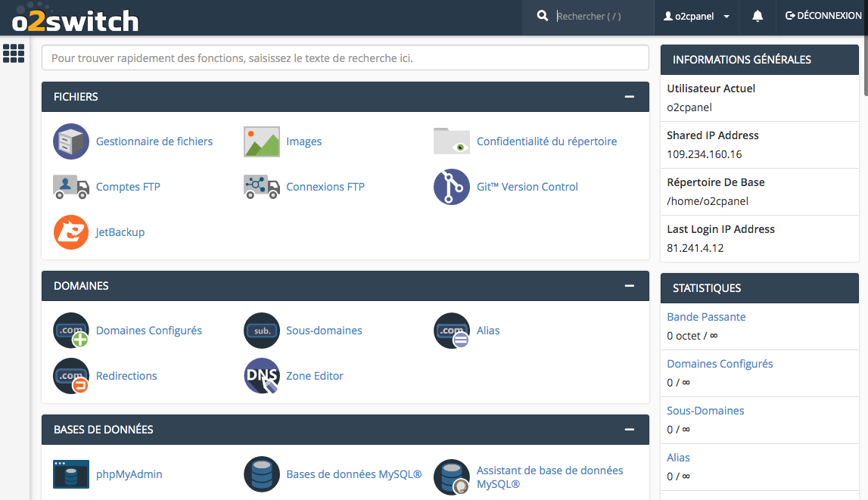Click the search magnifier icon in header

(x=543, y=16)
